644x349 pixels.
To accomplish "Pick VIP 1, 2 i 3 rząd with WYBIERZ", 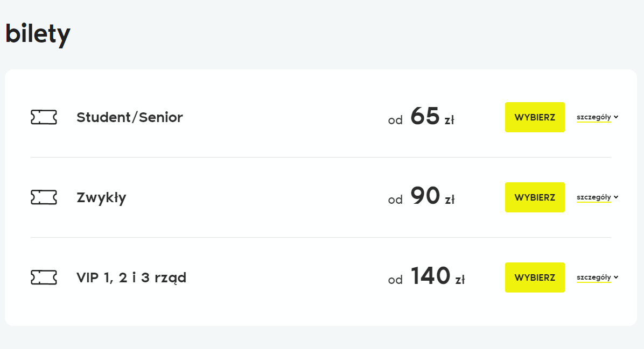I will pyautogui.click(x=535, y=277).
